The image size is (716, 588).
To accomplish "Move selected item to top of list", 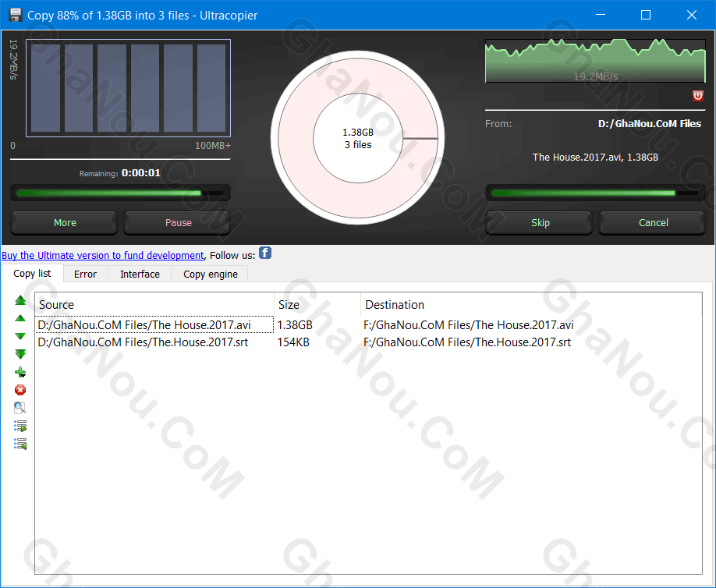I will 20,300.
